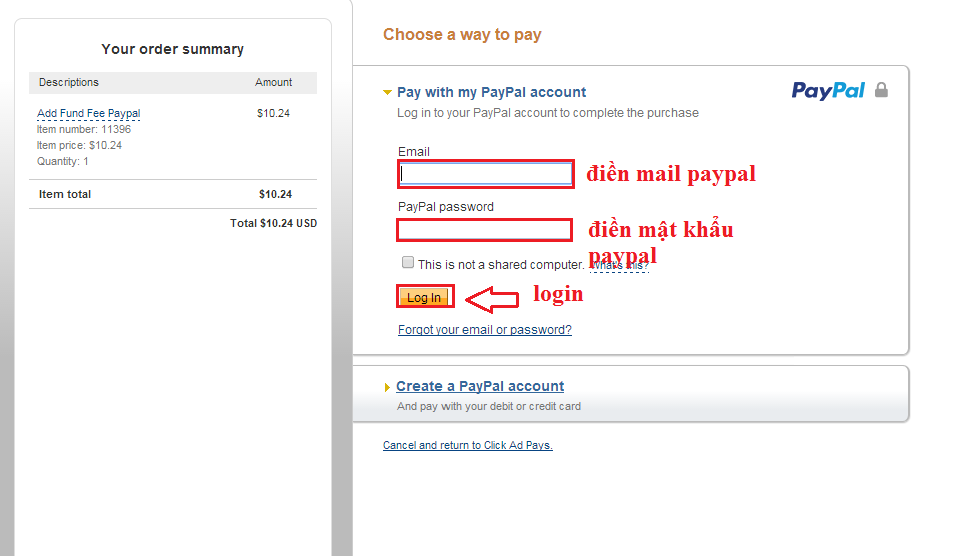
Task: Click Cancel and return to Click Ad Pays
Action: click(467, 445)
